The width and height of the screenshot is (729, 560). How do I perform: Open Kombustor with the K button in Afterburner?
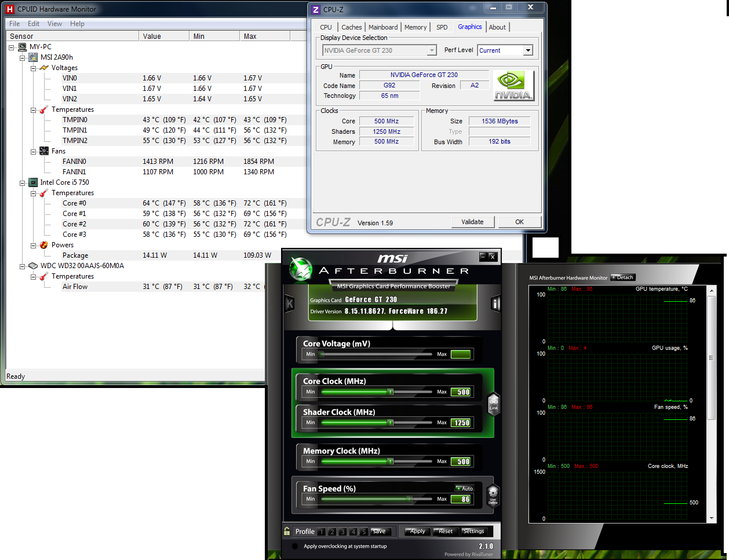tap(290, 304)
